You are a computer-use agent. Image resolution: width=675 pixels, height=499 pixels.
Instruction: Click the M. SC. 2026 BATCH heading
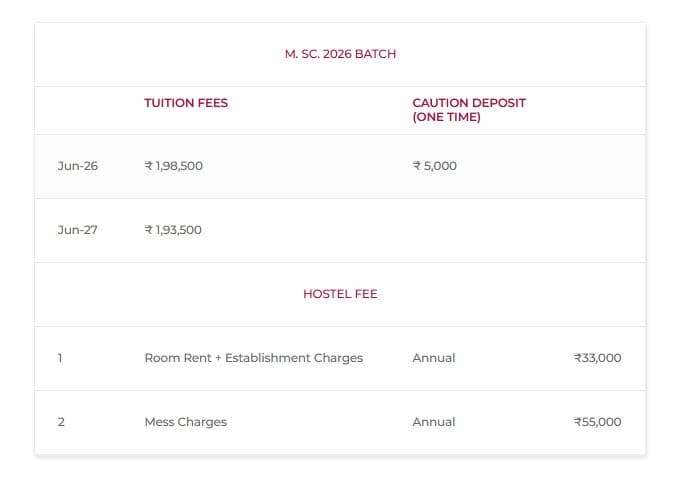pos(340,54)
